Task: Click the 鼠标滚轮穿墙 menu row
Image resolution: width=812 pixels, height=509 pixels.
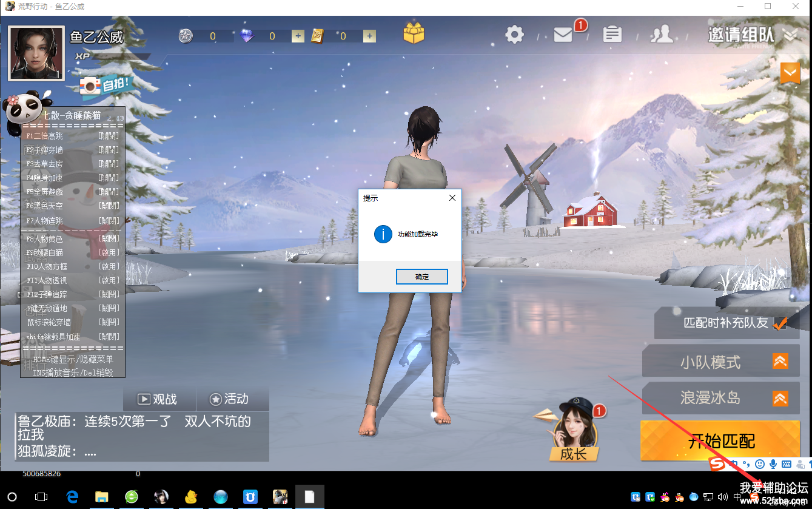Action: point(73,322)
